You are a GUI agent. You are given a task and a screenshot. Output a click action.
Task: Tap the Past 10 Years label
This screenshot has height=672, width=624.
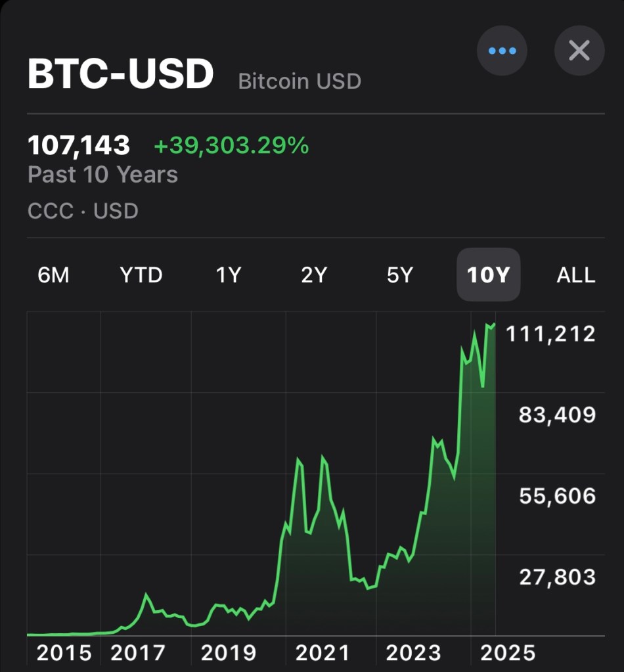pyautogui.click(x=102, y=175)
